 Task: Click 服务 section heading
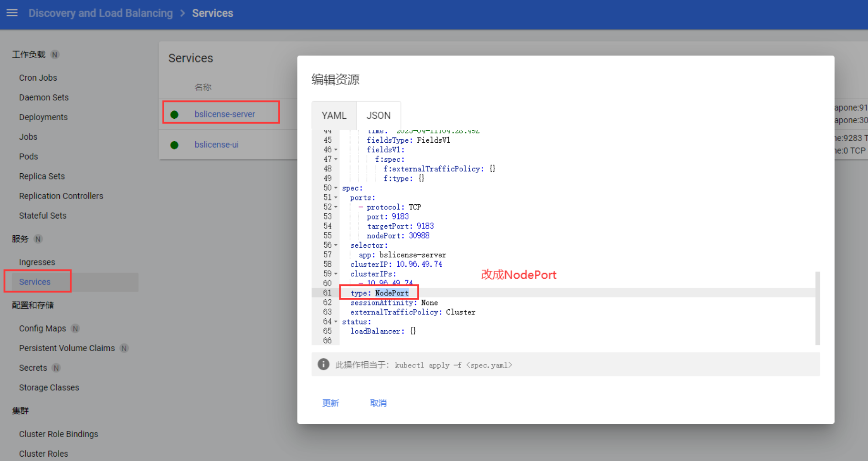pos(20,239)
